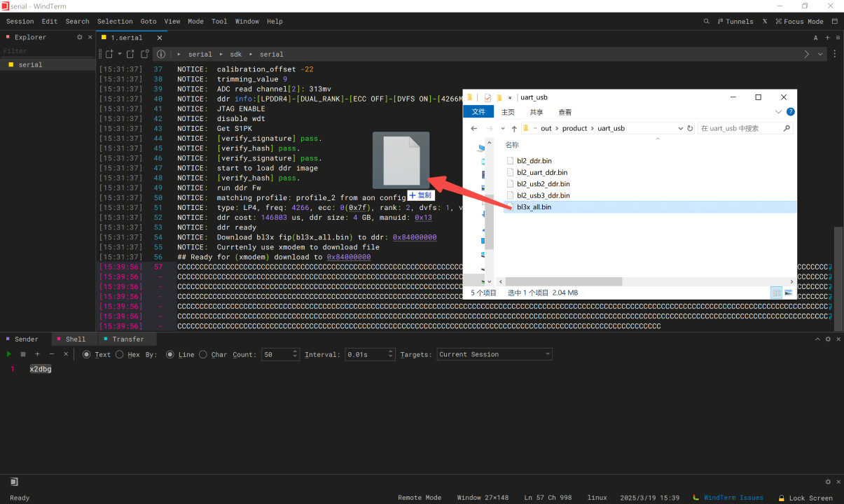Open the 文件 tab in uart_usb window
844x504 pixels.
click(x=478, y=112)
